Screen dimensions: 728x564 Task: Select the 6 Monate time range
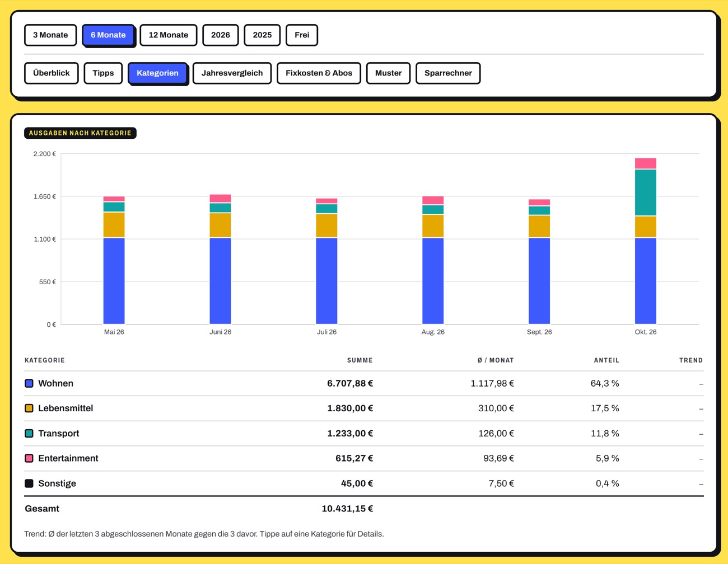click(x=108, y=35)
